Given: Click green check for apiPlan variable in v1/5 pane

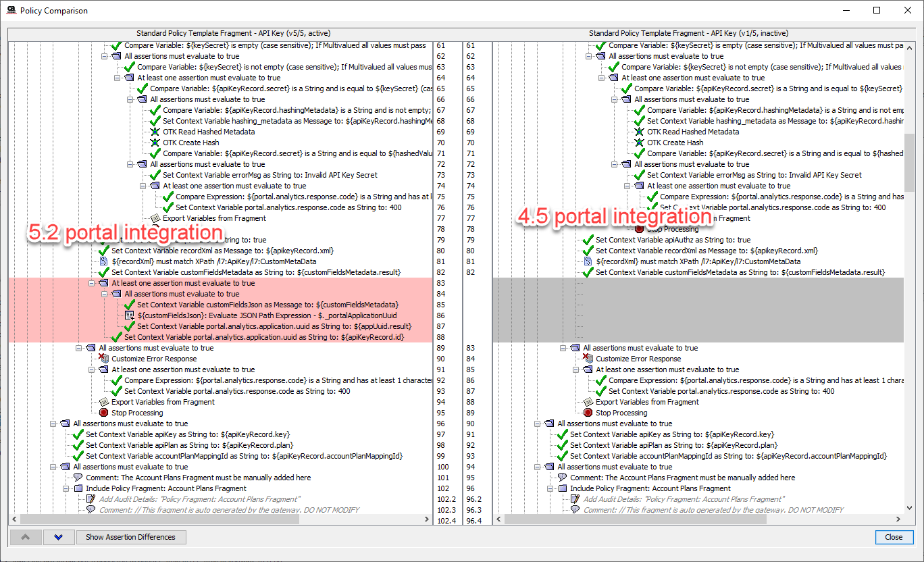Looking at the screenshot, I should [x=563, y=445].
